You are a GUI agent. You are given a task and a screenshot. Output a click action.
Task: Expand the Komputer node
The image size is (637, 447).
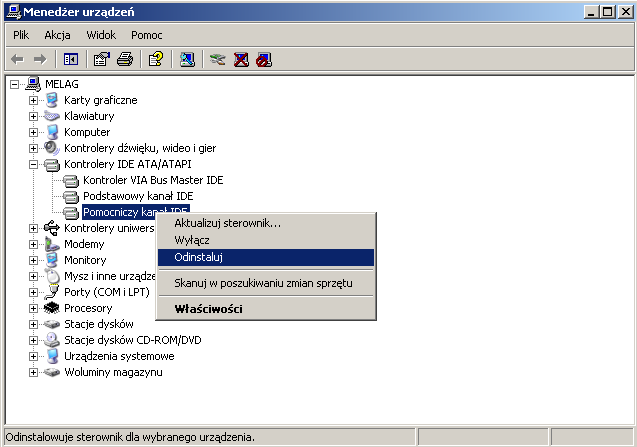pos(33,132)
